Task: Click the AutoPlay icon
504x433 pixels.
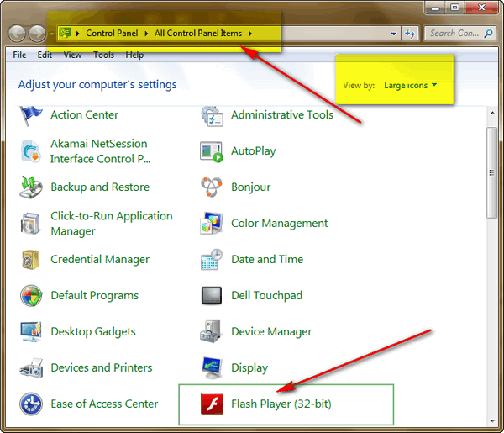Action: 212,151
